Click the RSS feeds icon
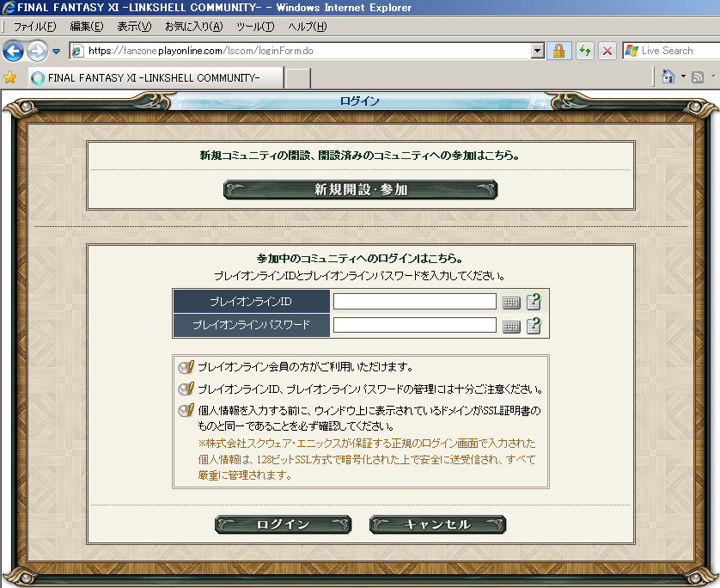The image size is (720, 588). tap(698, 77)
